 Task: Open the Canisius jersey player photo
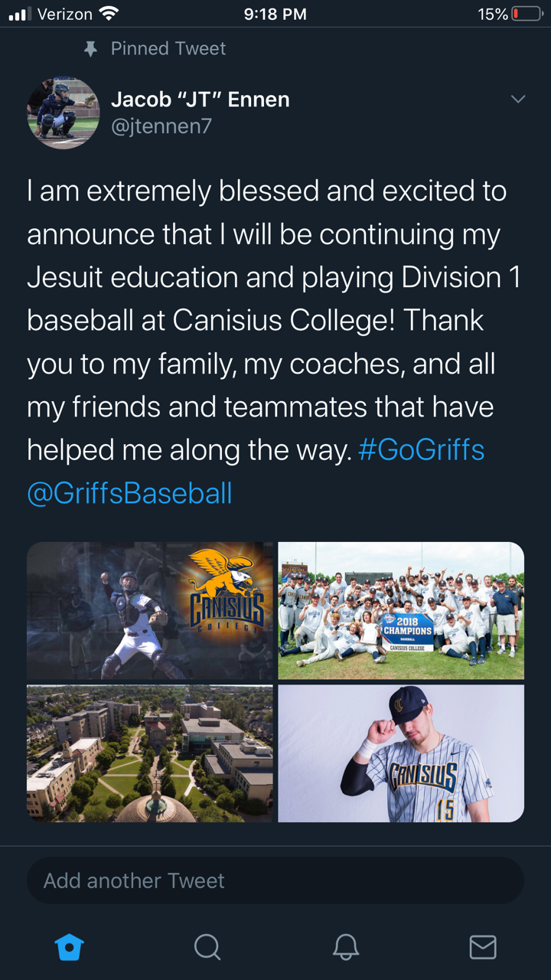[x=401, y=754]
